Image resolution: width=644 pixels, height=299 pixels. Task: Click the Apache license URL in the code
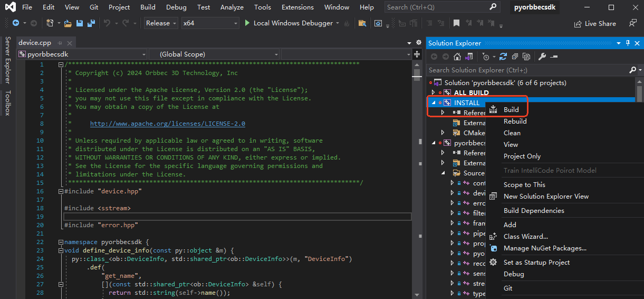click(167, 124)
